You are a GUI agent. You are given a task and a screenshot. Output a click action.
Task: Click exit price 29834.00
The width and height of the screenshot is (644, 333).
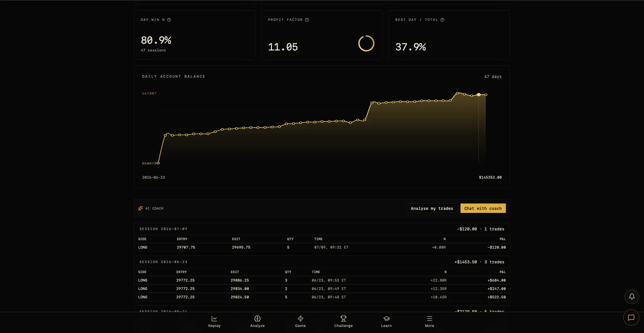point(240,289)
